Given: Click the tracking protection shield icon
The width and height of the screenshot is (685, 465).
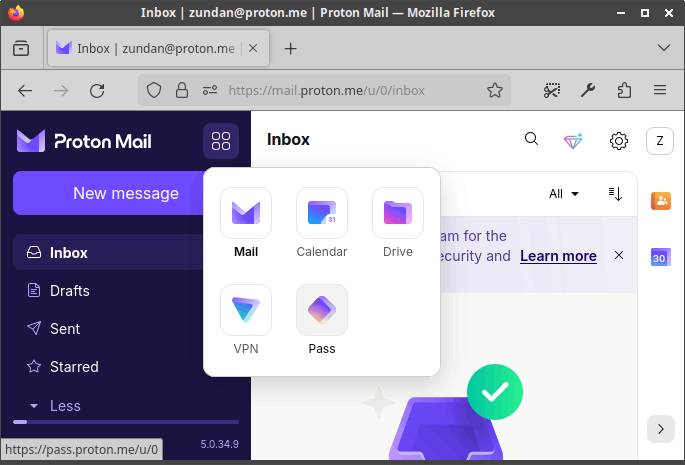Looking at the screenshot, I should tap(154, 90).
